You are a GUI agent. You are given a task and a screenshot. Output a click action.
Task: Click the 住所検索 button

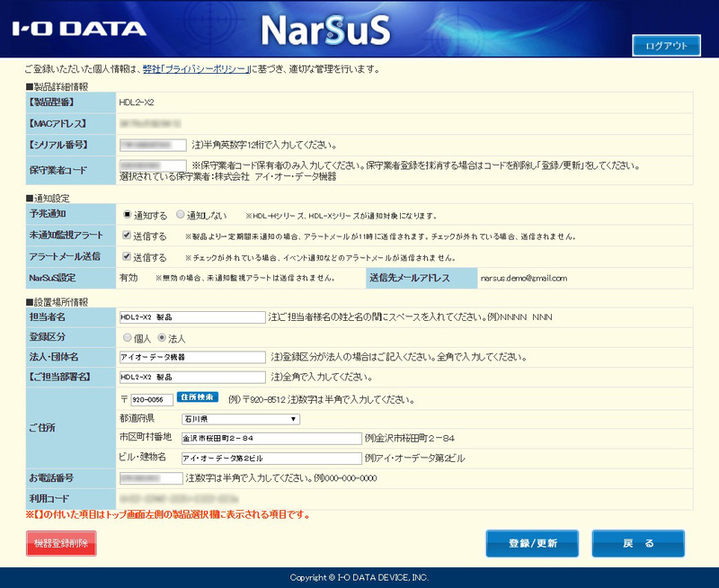197,397
